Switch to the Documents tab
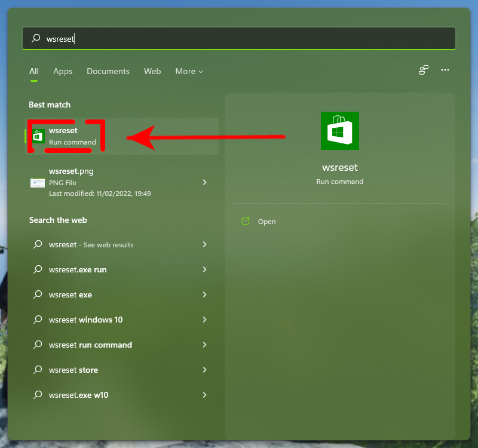The image size is (478, 448). (108, 71)
